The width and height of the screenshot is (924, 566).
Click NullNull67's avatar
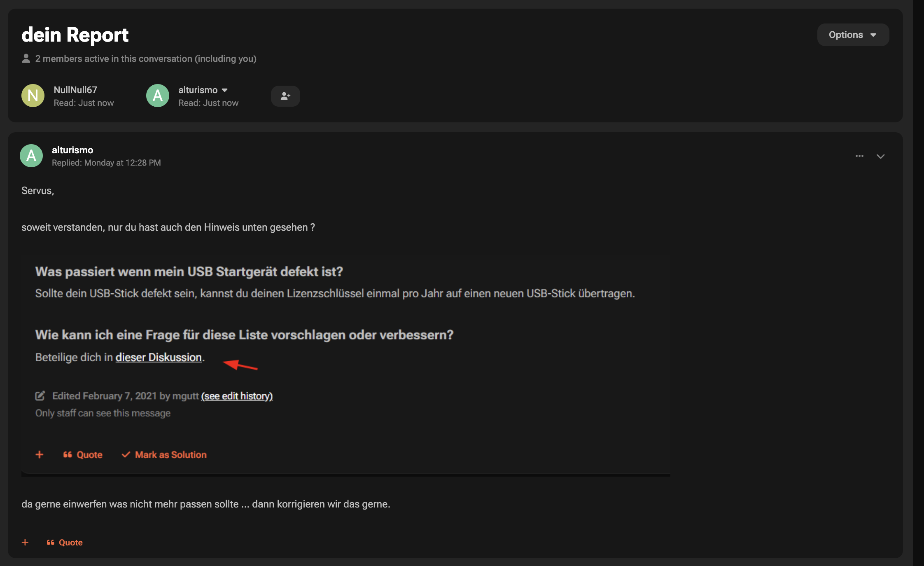pyautogui.click(x=33, y=96)
